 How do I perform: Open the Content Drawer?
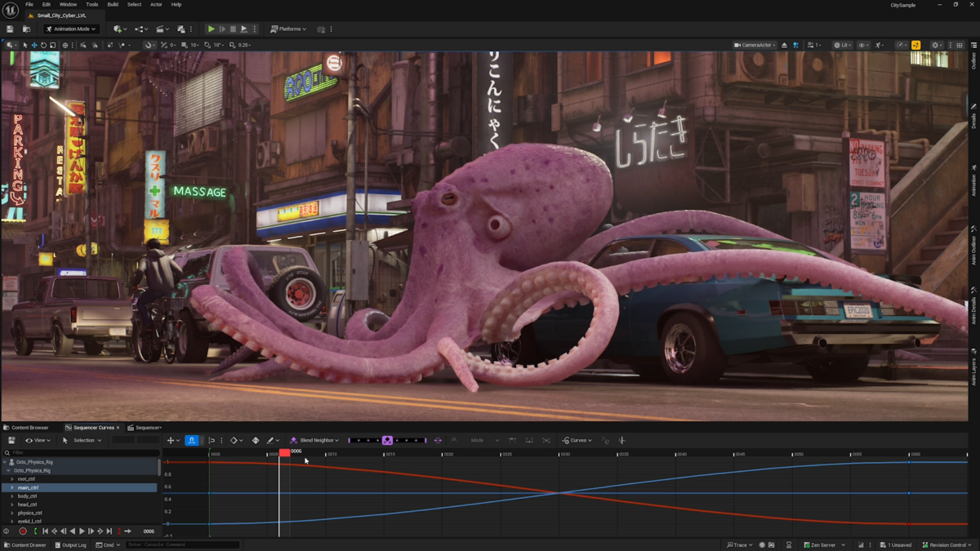[25, 544]
